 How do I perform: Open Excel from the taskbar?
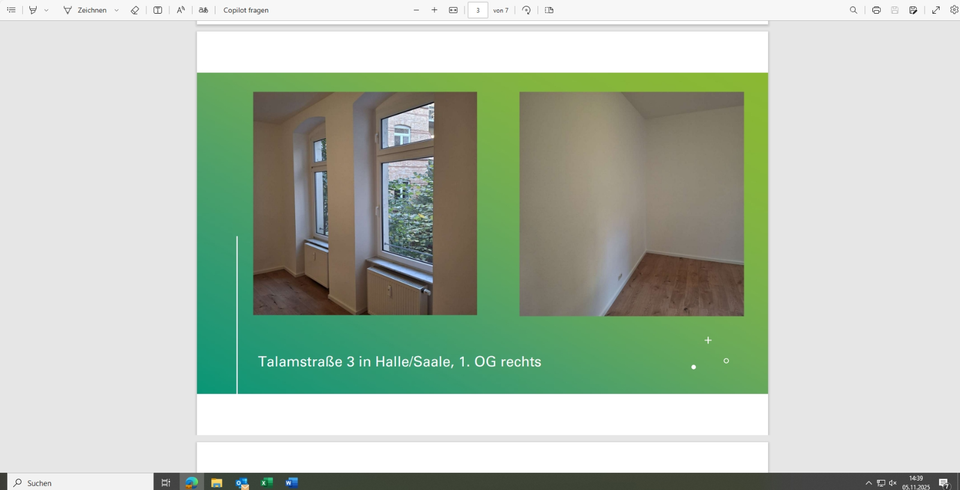pos(267,483)
